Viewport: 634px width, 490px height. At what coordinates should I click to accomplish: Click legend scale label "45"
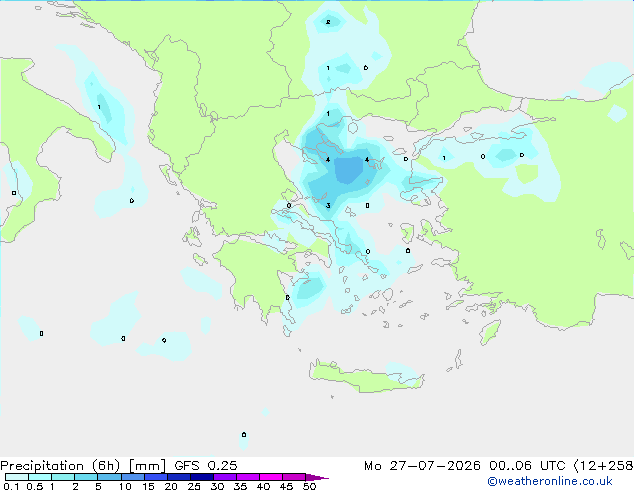click(x=286, y=486)
